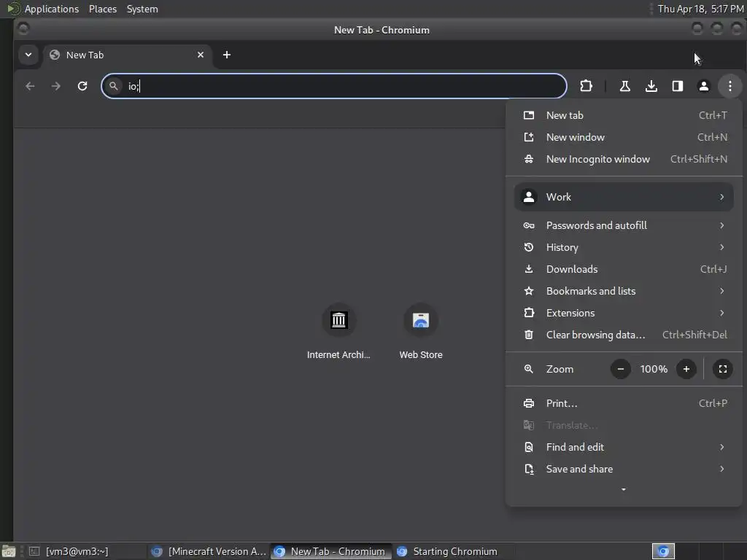The image size is (747, 560).
Task: Click the Extensions puzzle icon in toolbar
Action: pyautogui.click(x=586, y=86)
